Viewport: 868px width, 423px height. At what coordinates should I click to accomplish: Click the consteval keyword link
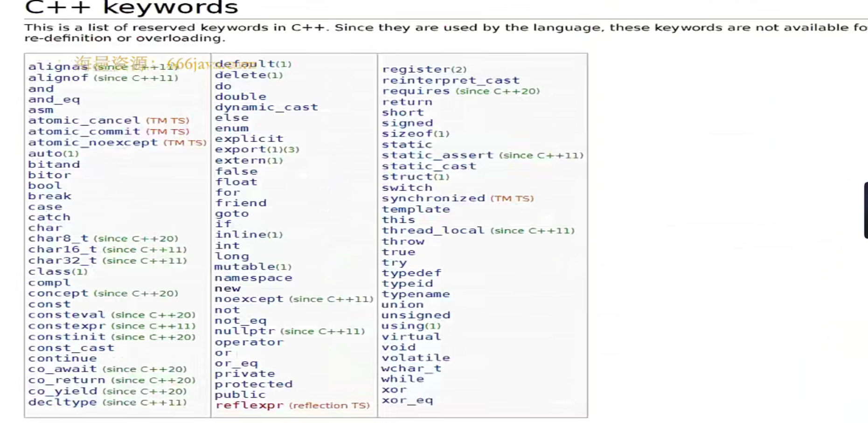(x=67, y=315)
